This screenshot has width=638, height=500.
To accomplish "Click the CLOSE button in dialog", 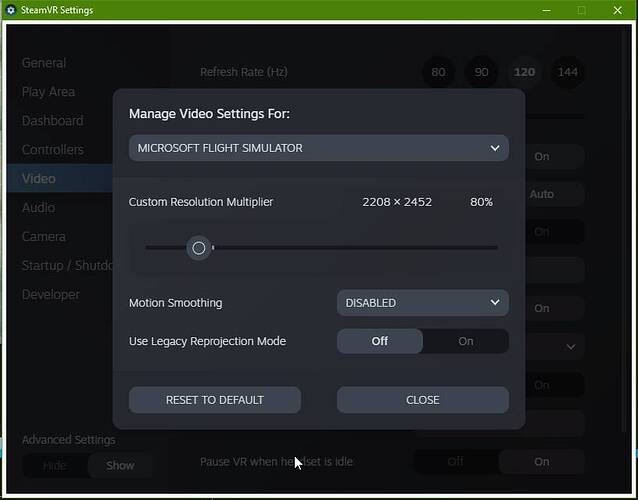I will 422,400.
